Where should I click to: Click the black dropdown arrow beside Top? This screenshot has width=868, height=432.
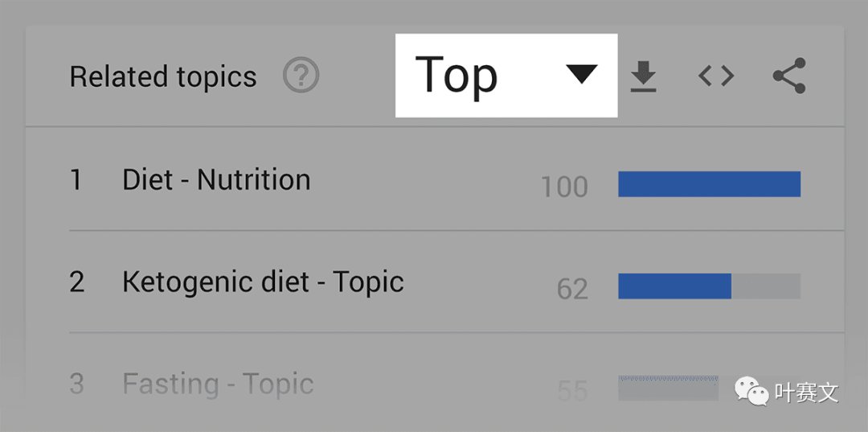click(581, 74)
